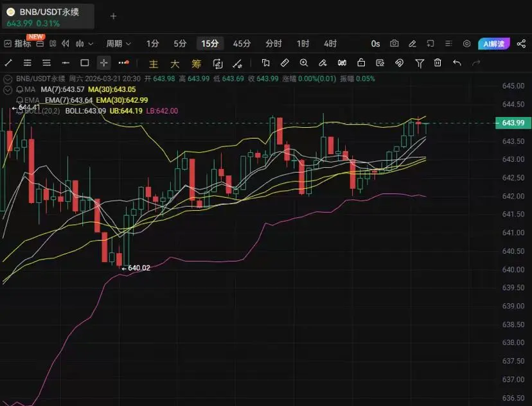Collapse the BNB/USDT永续 info row chevron

(8, 79)
